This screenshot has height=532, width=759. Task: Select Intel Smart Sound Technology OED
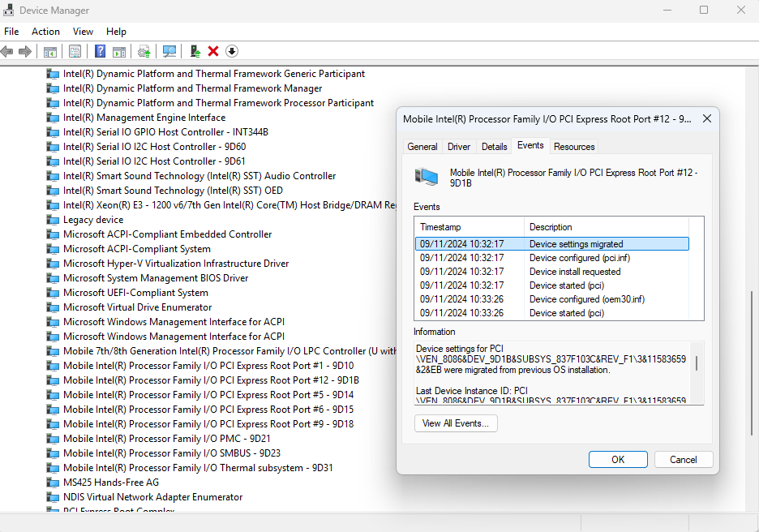click(173, 191)
